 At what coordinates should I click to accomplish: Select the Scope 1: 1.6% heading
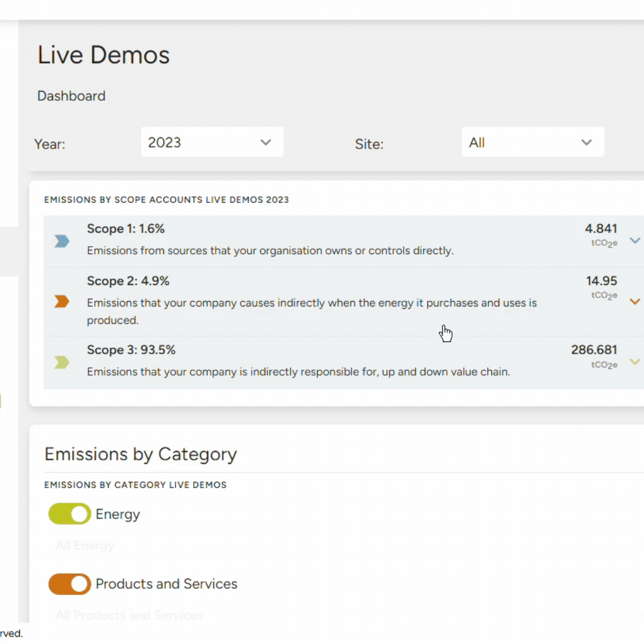click(126, 228)
